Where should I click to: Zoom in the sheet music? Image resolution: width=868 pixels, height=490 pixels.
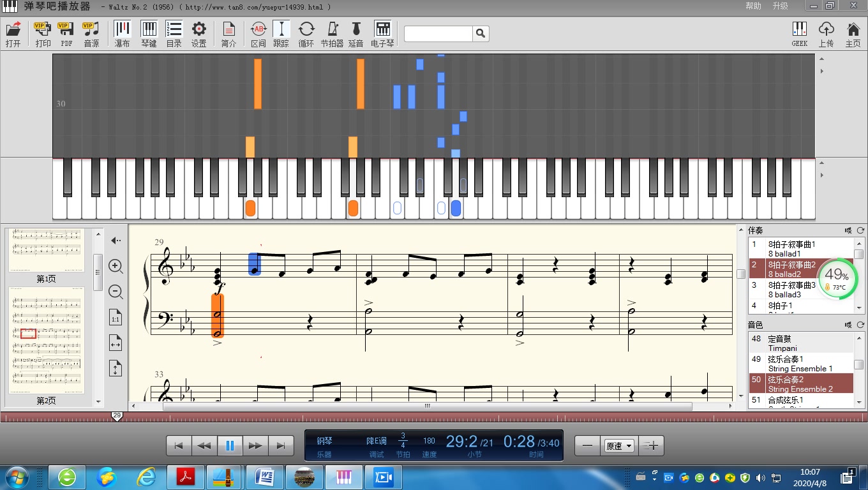pos(116,266)
